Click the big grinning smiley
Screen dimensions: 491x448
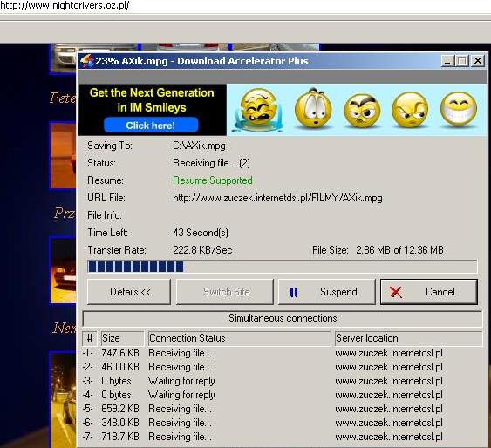coord(459,110)
